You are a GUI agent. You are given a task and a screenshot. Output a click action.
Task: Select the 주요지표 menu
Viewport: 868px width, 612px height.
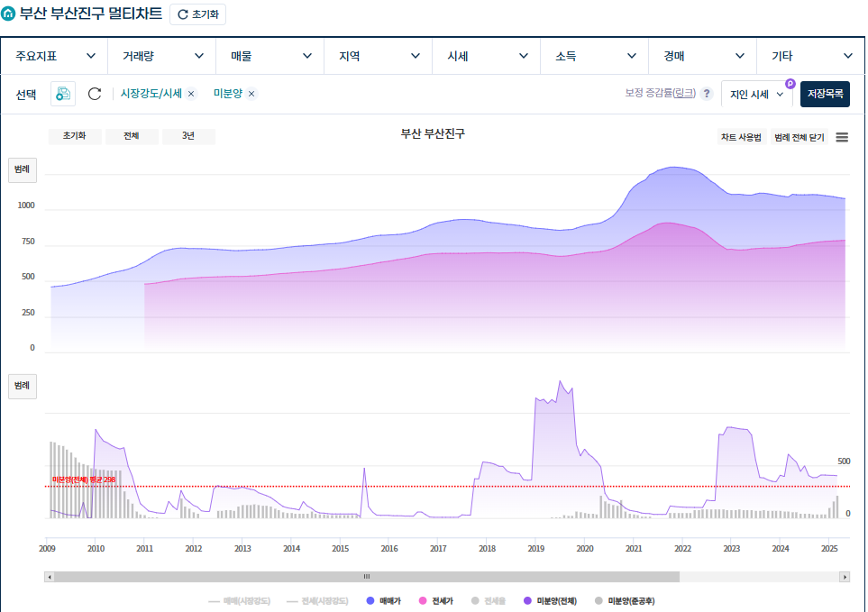(x=55, y=55)
